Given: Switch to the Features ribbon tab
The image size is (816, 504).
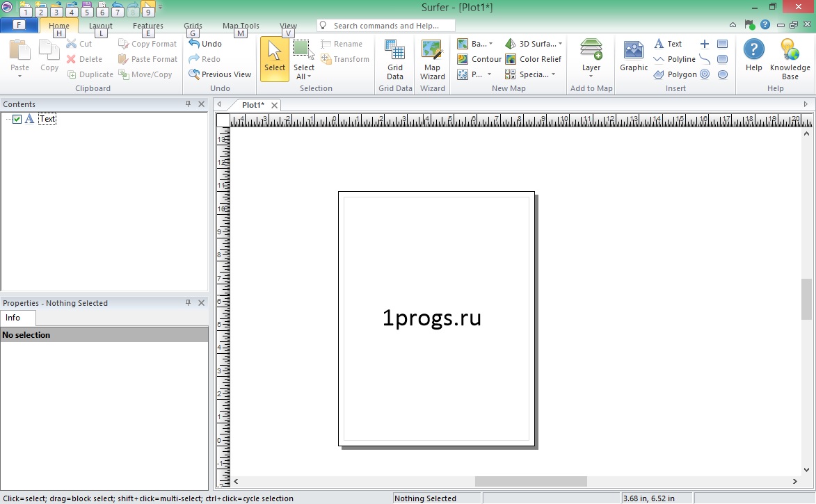Looking at the screenshot, I should pyautogui.click(x=147, y=26).
